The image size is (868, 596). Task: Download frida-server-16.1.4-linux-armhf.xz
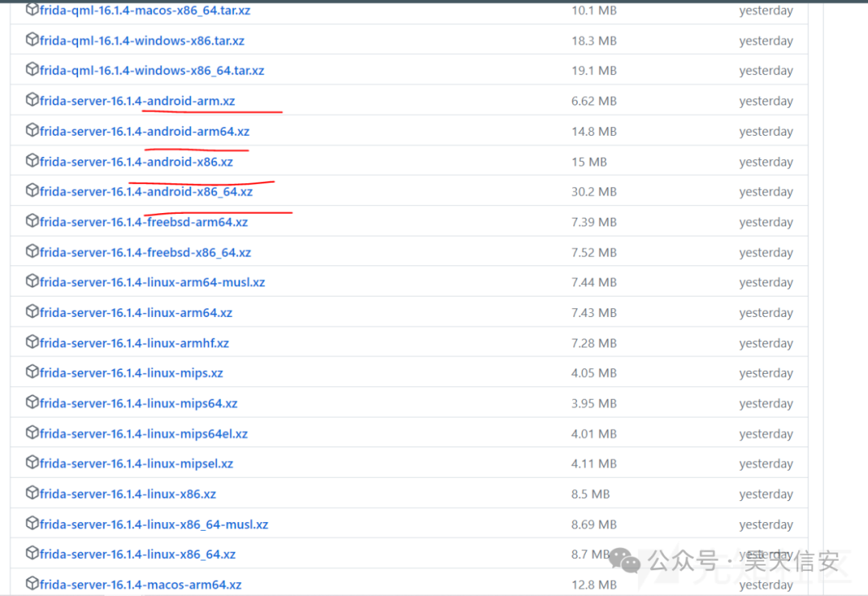[x=134, y=343]
